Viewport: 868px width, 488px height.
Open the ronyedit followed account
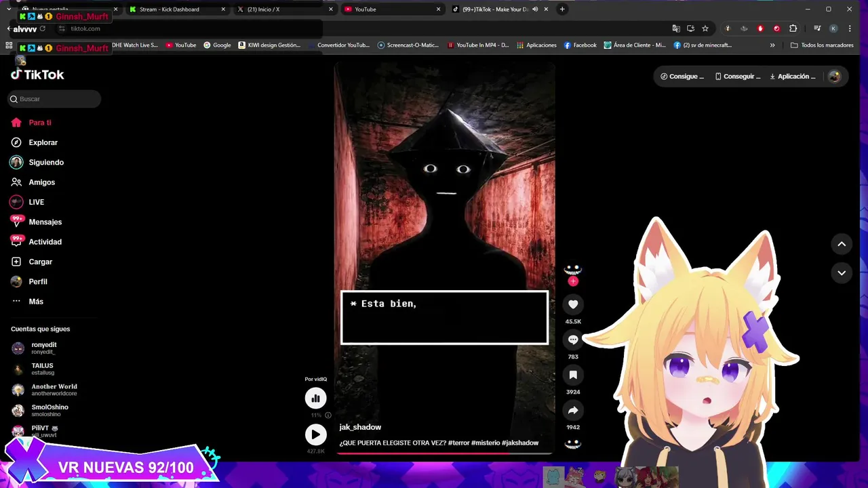click(44, 348)
